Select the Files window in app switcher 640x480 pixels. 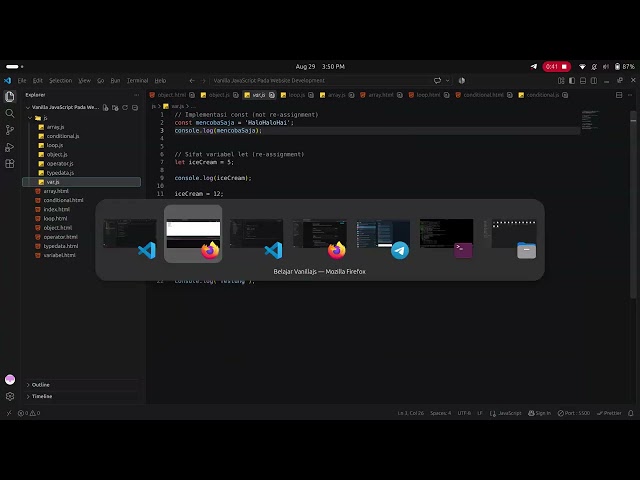510,235
